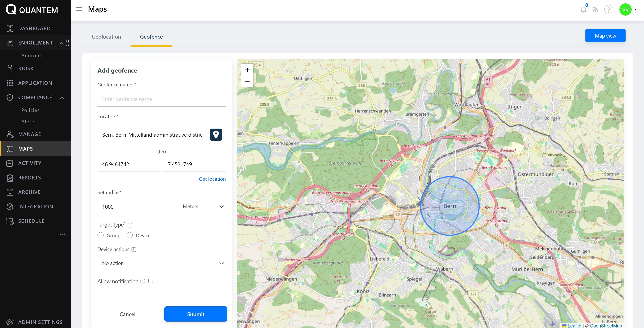Click the location pin icon button

(216, 135)
